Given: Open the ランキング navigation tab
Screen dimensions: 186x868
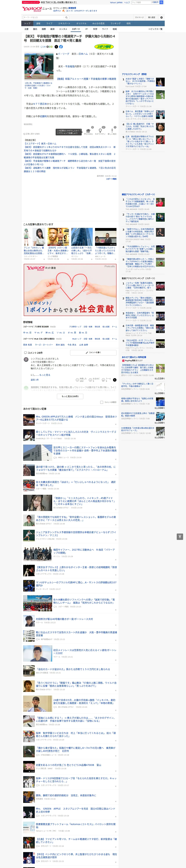Looking at the screenshot, I should (116, 24).
